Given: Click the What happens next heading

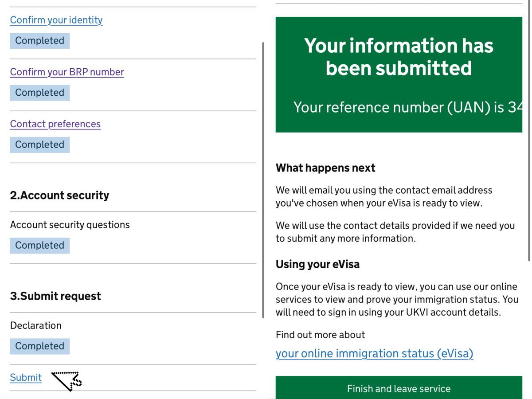Looking at the screenshot, I should click(x=325, y=168).
